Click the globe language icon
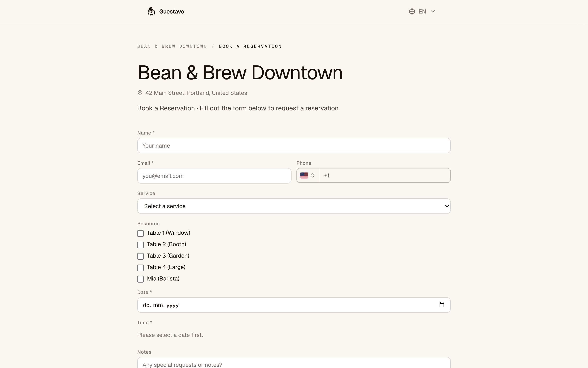The image size is (588, 368). 412,11
